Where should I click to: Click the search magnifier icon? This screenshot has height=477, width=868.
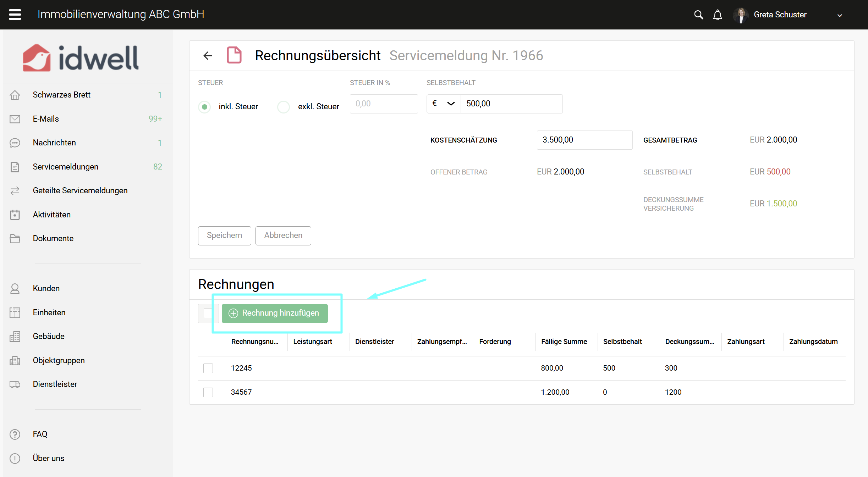[698, 15]
